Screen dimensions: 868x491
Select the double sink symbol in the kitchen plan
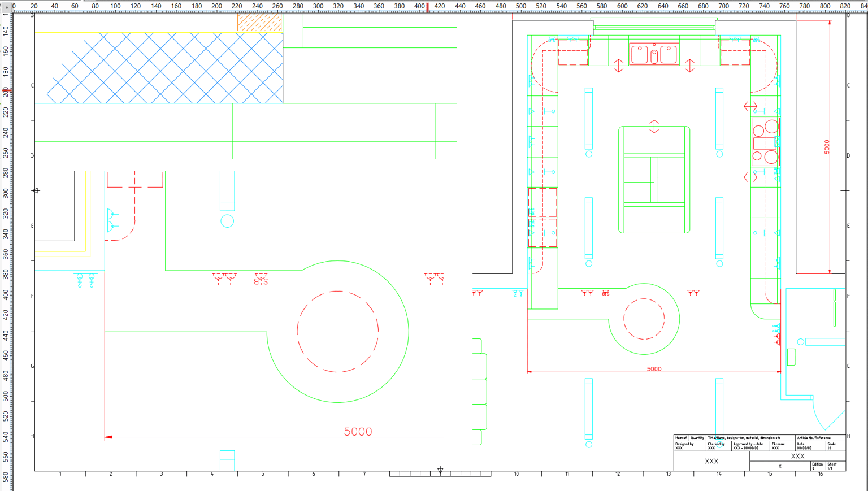pyautogui.click(x=654, y=54)
